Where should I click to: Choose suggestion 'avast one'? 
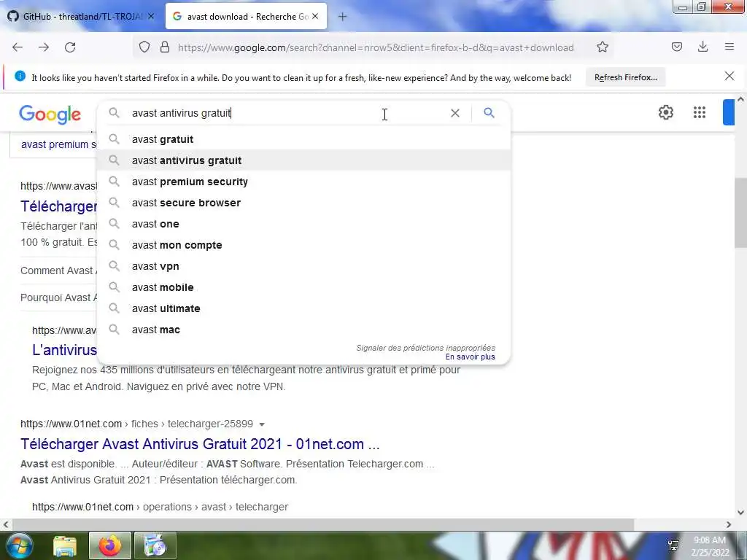pos(304,224)
